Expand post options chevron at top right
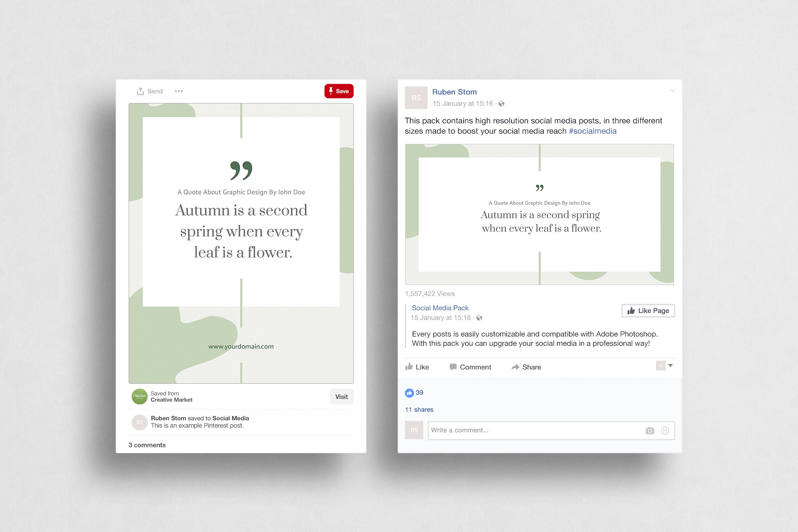This screenshot has width=798, height=532. coord(672,90)
